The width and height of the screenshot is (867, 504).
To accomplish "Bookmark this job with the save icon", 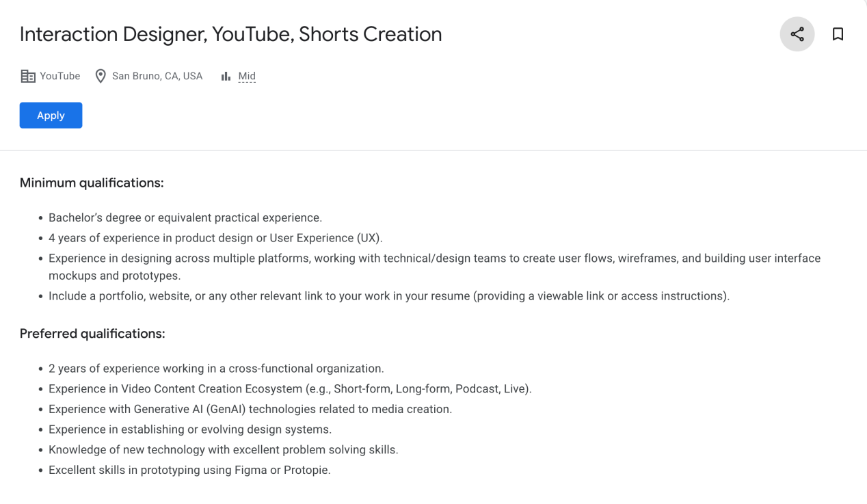I will [x=838, y=34].
